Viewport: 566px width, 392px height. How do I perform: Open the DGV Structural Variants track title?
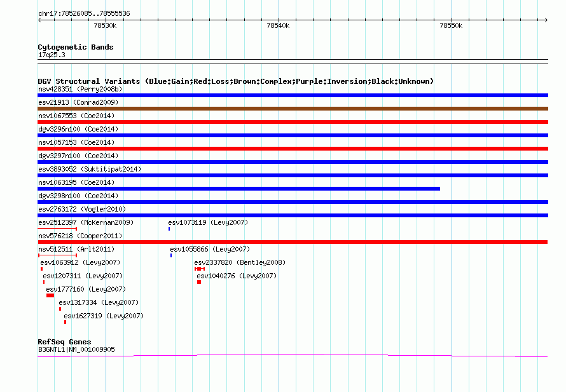(x=235, y=81)
